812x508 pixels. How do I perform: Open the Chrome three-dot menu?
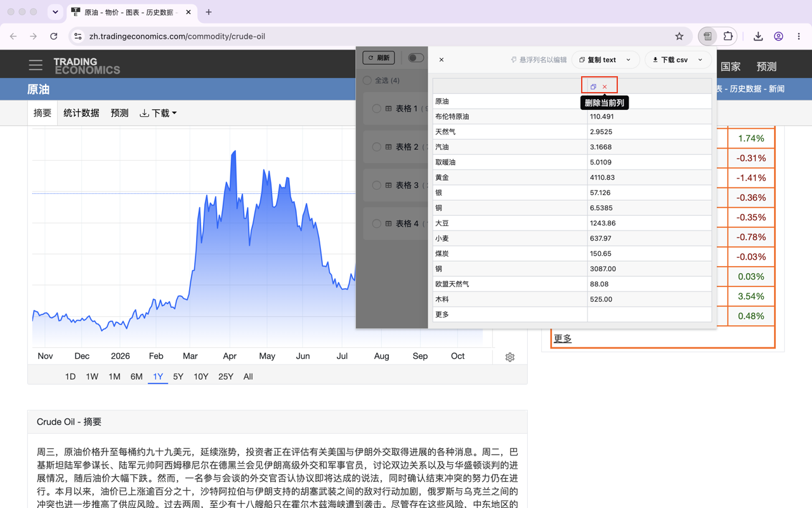pyautogui.click(x=799, y=36)
